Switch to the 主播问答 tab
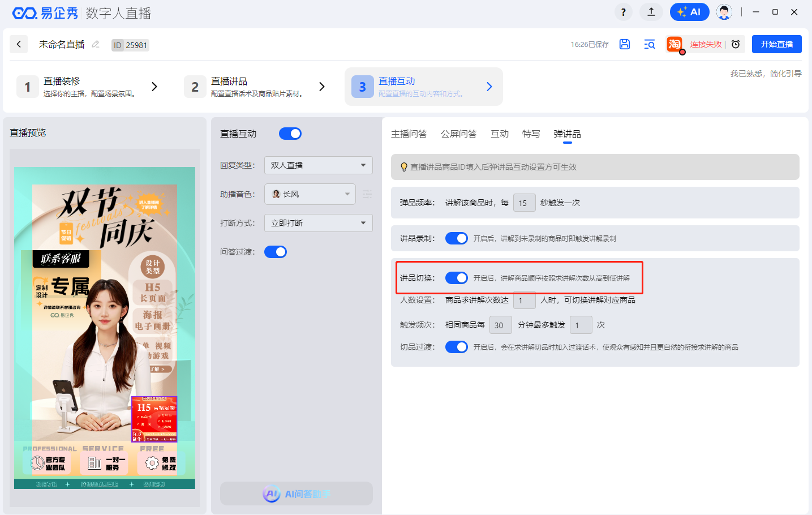Screen dimensions: 812x515 pos(409,134)
